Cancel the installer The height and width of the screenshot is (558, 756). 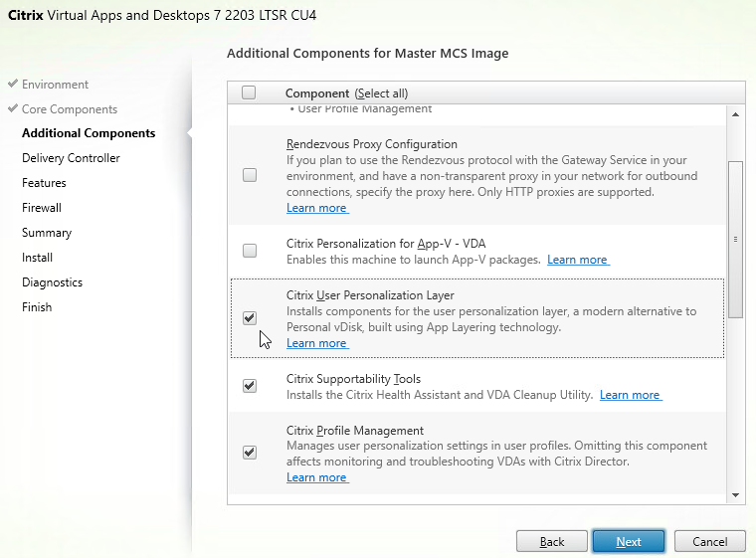pyautogui.click(x=709, y=542)
